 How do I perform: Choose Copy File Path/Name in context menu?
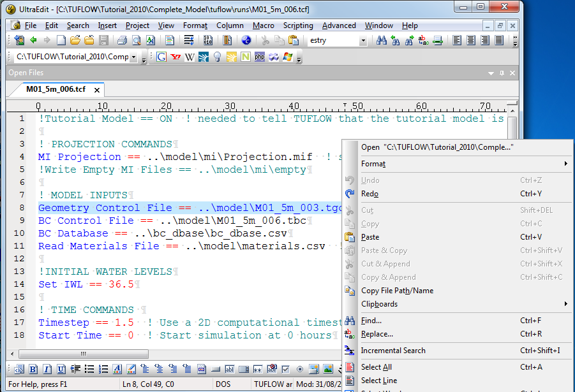coord(458,291)
